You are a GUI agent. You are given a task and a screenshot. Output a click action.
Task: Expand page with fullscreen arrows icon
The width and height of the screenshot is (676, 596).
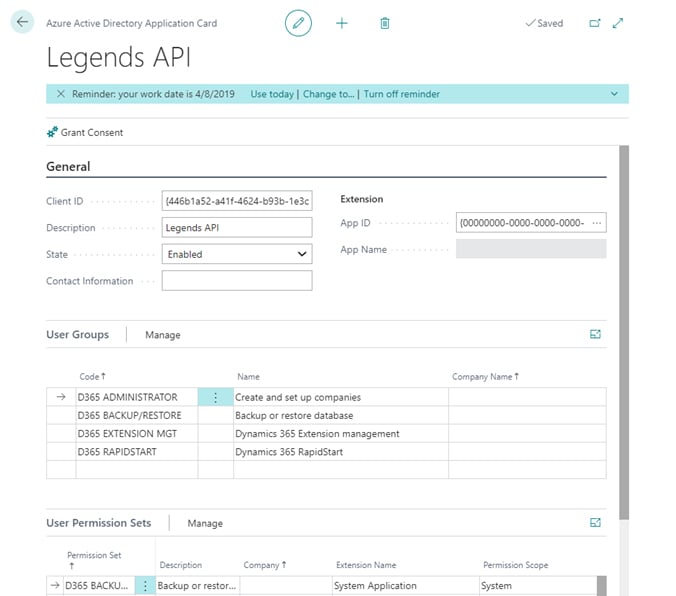point(618,23)
